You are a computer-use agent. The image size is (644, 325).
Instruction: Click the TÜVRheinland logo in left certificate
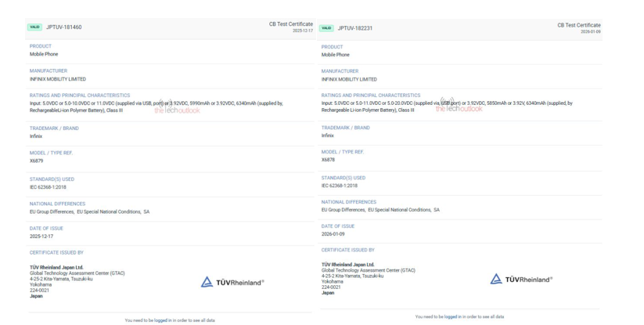232,282
